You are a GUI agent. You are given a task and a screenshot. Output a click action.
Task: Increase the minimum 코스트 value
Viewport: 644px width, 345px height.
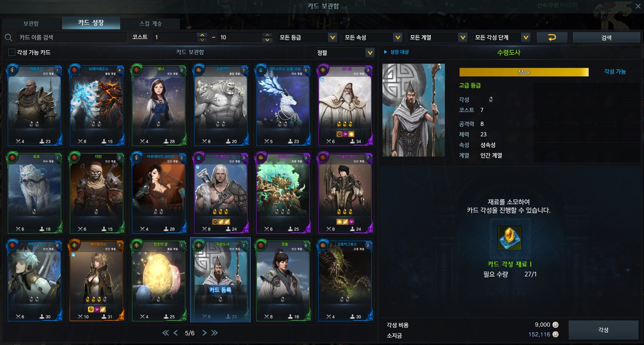[x=202, y=35]
